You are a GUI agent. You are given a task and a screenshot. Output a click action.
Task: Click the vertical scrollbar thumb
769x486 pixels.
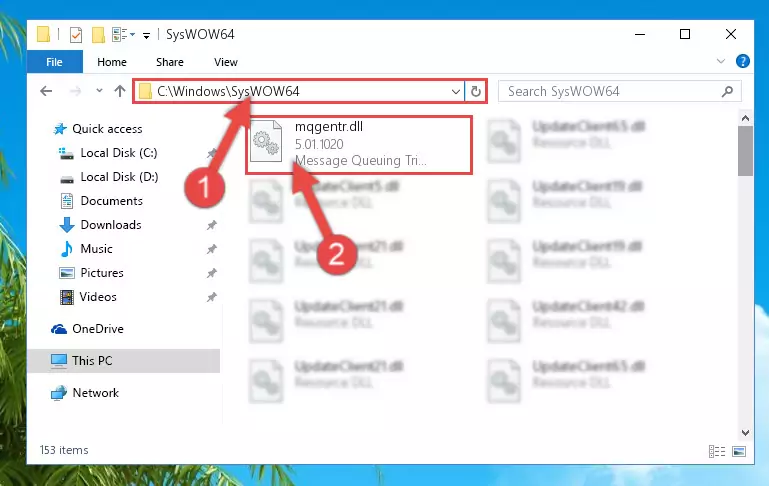pyautogui.click(x=745, y=151)
